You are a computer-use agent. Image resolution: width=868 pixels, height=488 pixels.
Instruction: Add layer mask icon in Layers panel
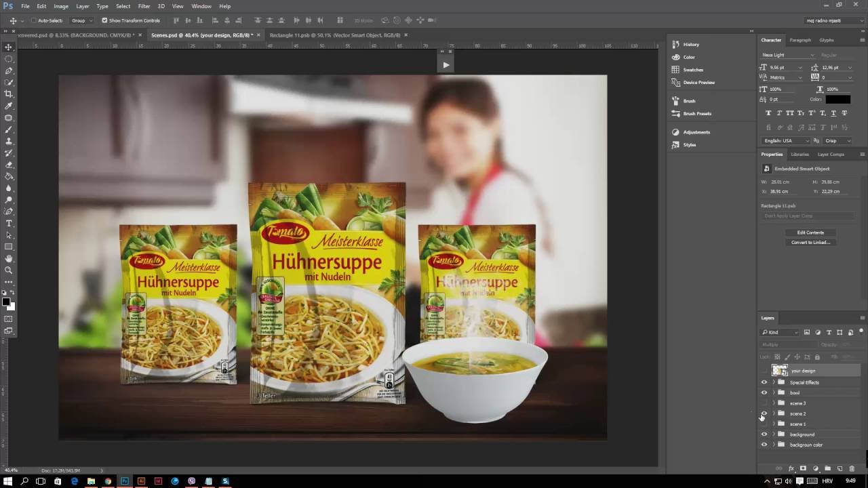coord(803,468)
